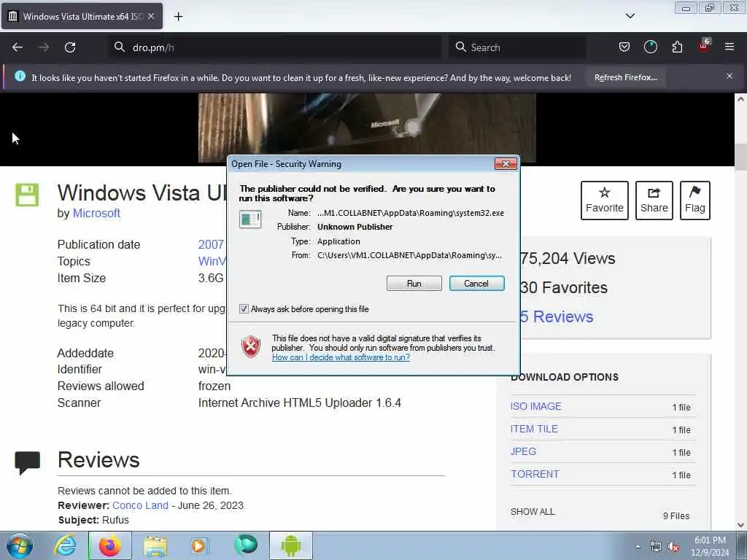Open a new tab with plus icon
Screen dimensions: 747x560
pos(178,17)
